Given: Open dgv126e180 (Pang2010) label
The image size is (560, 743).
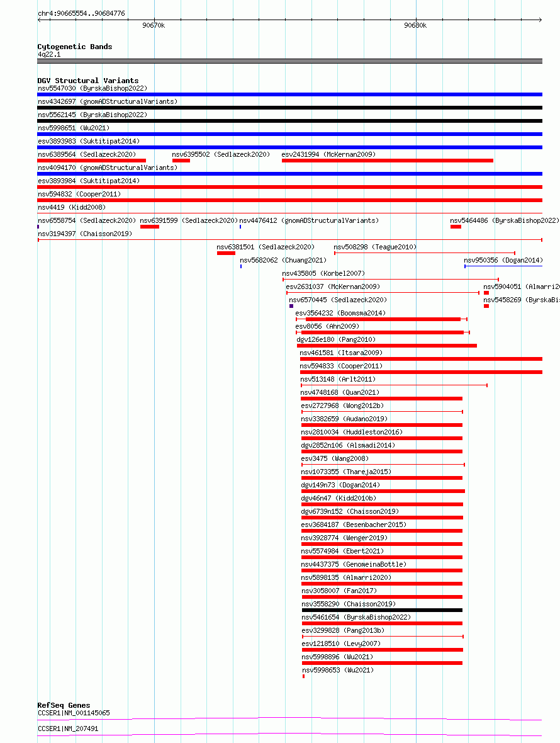Looking at the screenshot, I should pos(336,340).
